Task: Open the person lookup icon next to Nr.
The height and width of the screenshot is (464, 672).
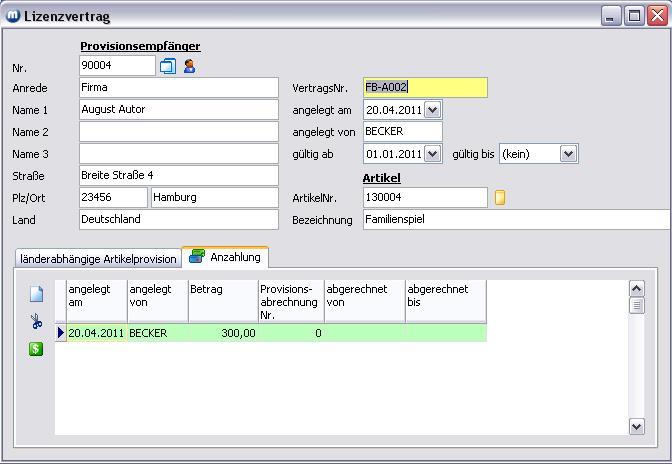Action: (x=189, y=66)
